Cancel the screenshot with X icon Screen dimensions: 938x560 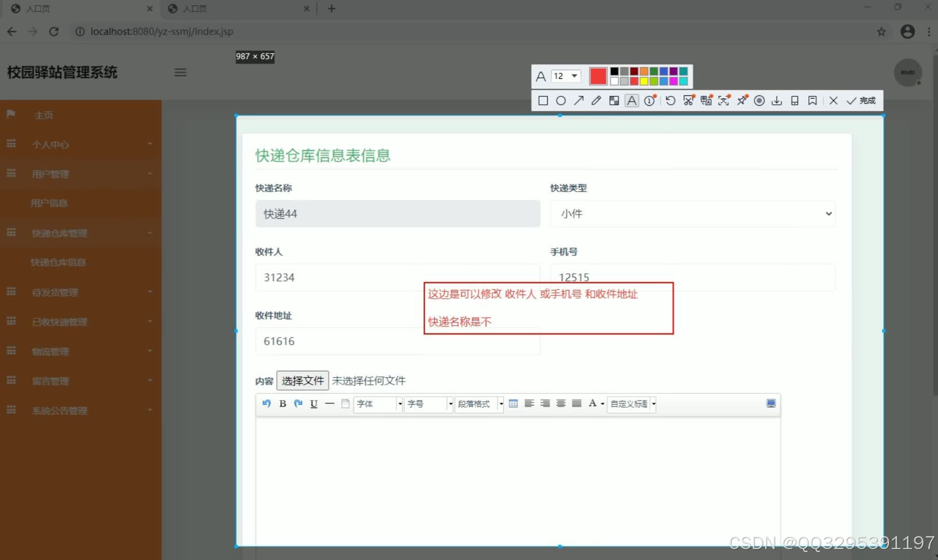[x=833, y=101]
